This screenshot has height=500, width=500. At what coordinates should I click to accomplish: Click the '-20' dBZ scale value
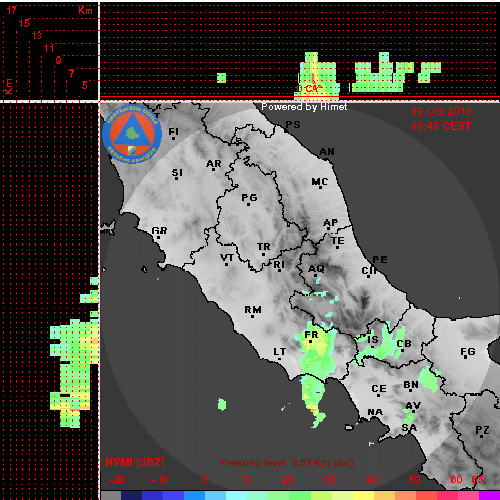tap(117, 480)
